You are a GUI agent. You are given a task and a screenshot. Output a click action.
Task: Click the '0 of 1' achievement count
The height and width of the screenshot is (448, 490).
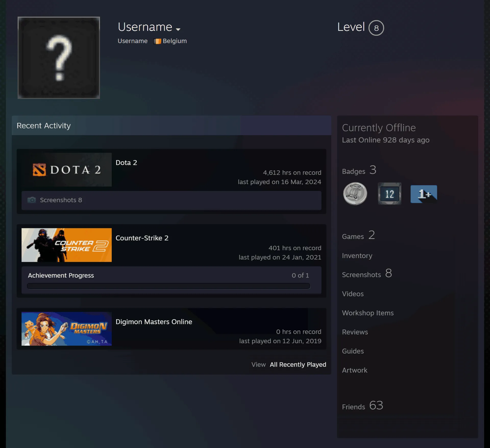click(300, 275)
